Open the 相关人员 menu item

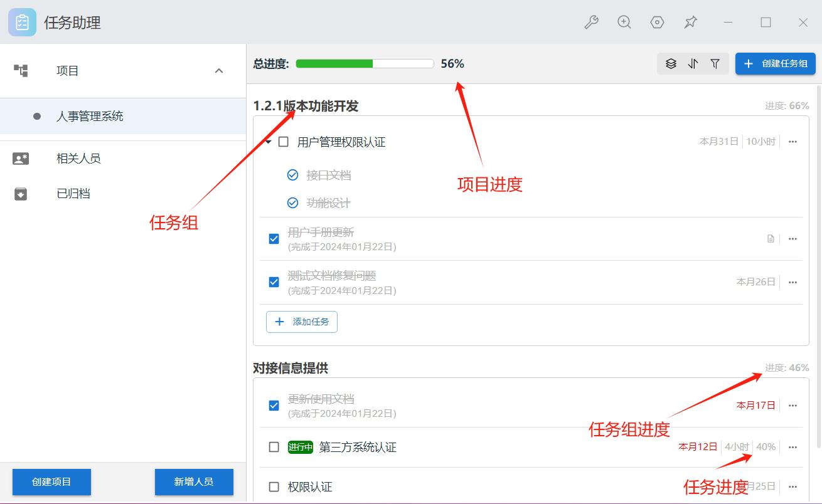click(78, 159)
